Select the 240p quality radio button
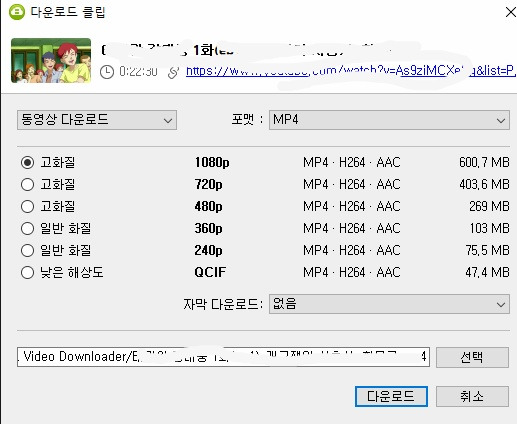This screenshot has height=424, width=517. point(27,250)
